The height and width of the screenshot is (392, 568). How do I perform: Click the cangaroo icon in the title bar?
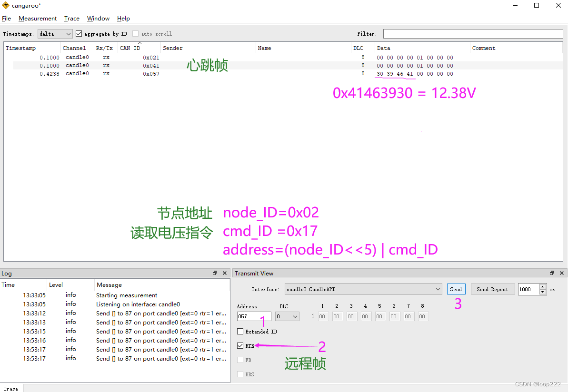click(x=5, y=5)
